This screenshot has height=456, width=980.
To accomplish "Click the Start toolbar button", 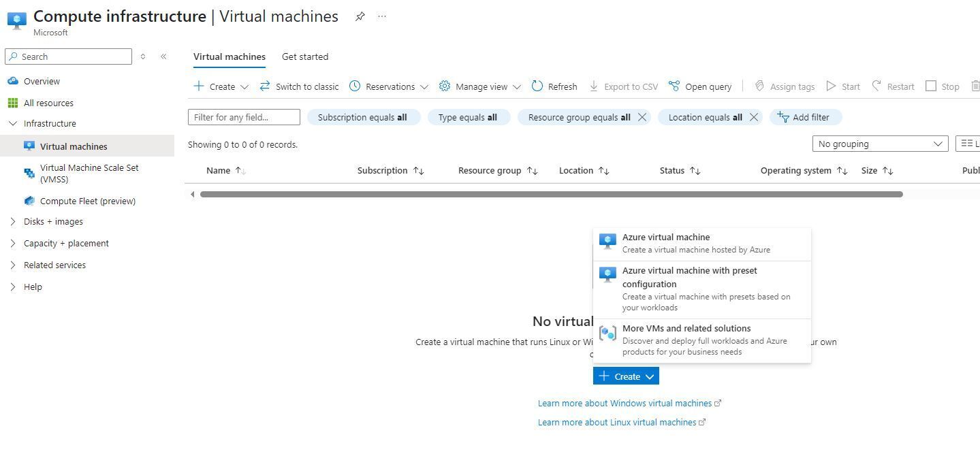I will click(843, 86).
